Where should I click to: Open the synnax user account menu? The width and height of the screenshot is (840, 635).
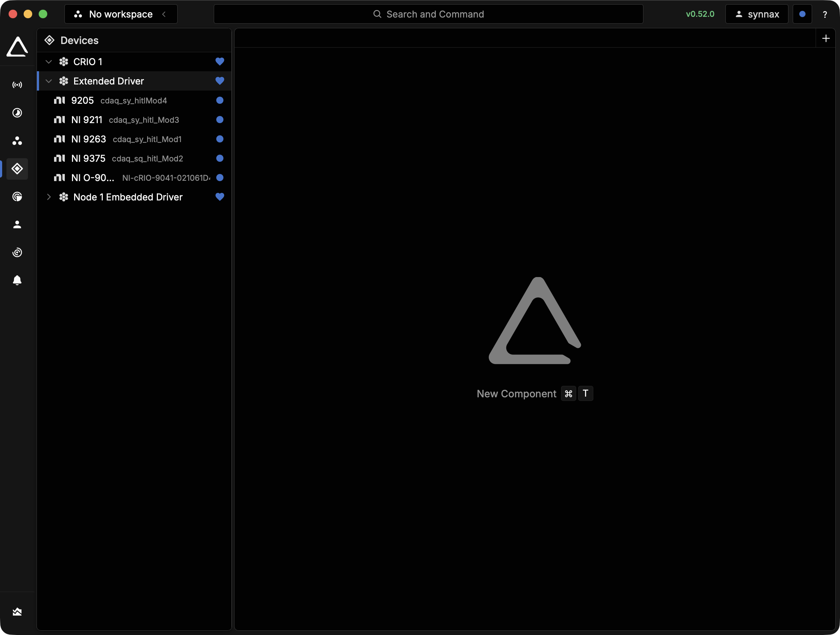click(x=756, y=14)
